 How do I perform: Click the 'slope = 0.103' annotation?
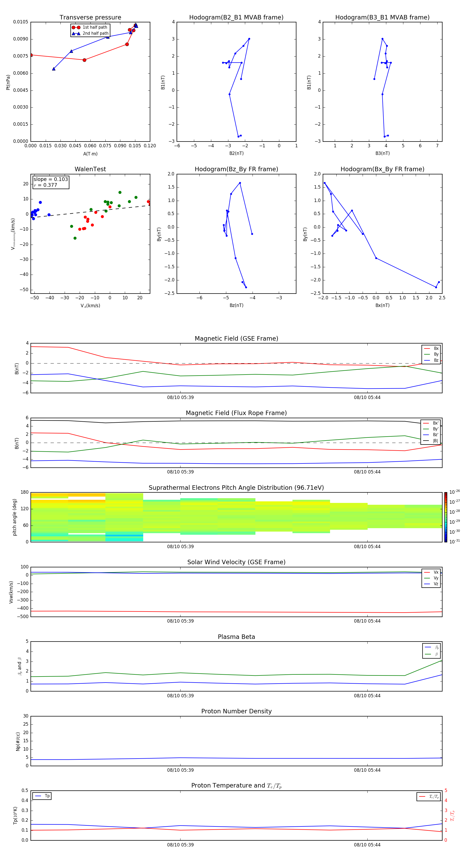point(50,179)
